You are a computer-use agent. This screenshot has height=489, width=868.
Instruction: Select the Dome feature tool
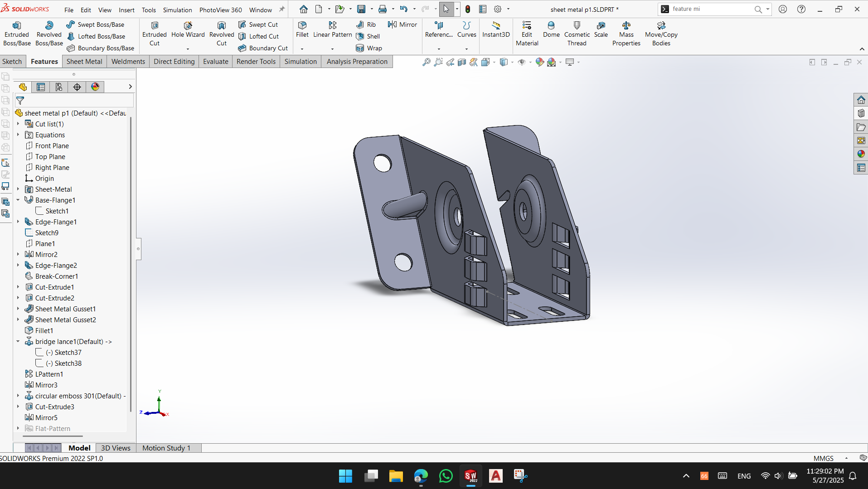coord(551,30)
